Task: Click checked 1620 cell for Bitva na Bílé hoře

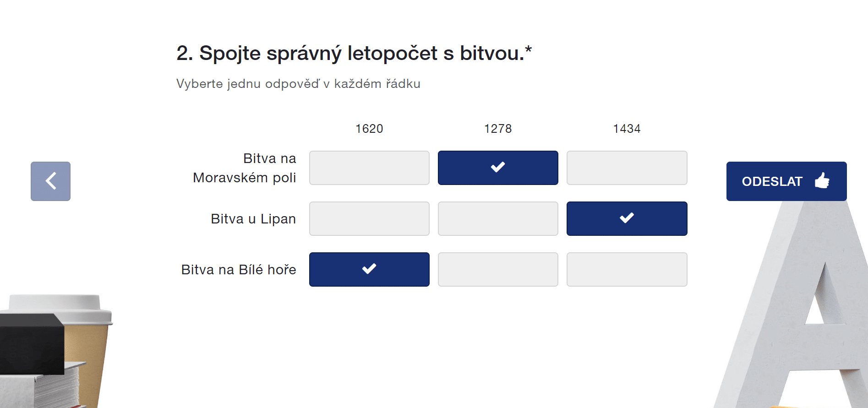Action: [369, 270]
